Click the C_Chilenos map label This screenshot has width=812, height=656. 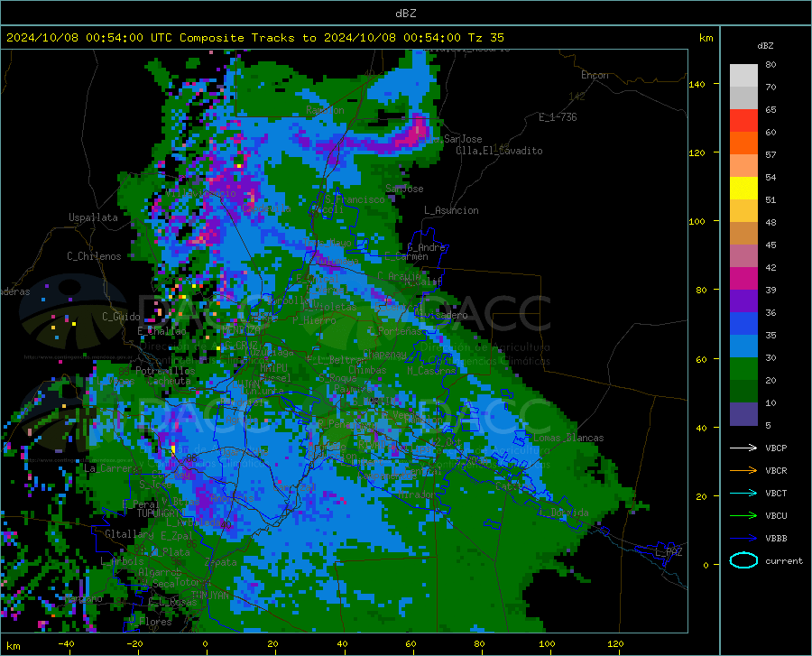click(94, 256)
